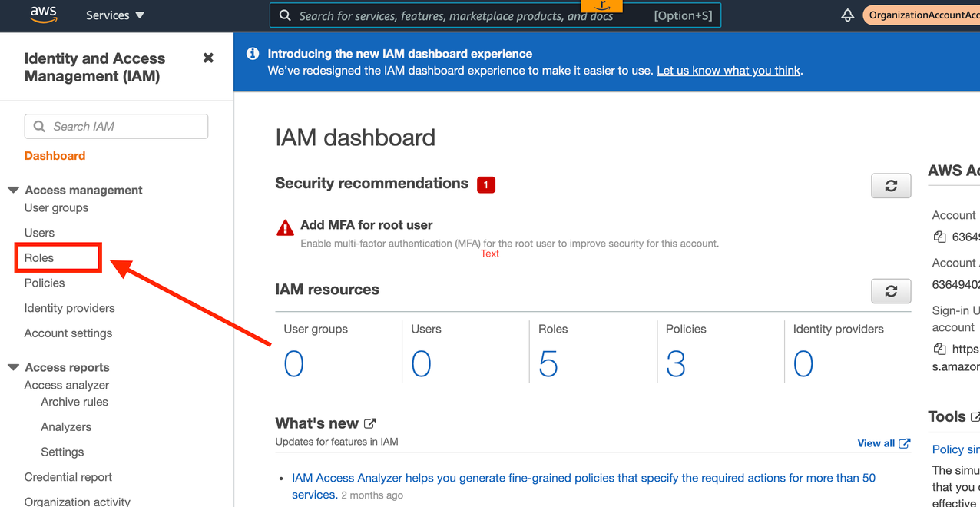Open Credential report in the sidebar

68,477
